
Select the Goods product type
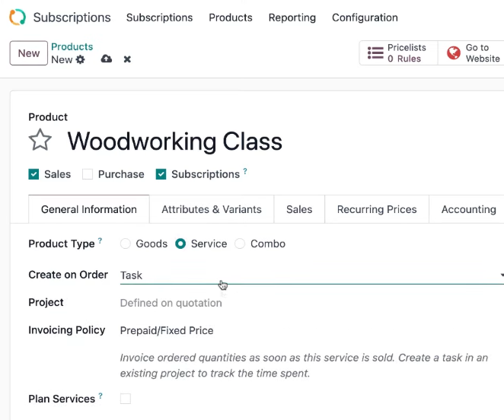pos(126,243)
